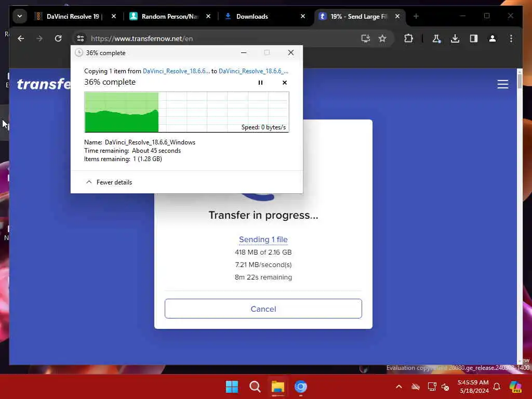Open taskbar Search
The height and width of the screenshot is (399, 532).
(255, 387)
